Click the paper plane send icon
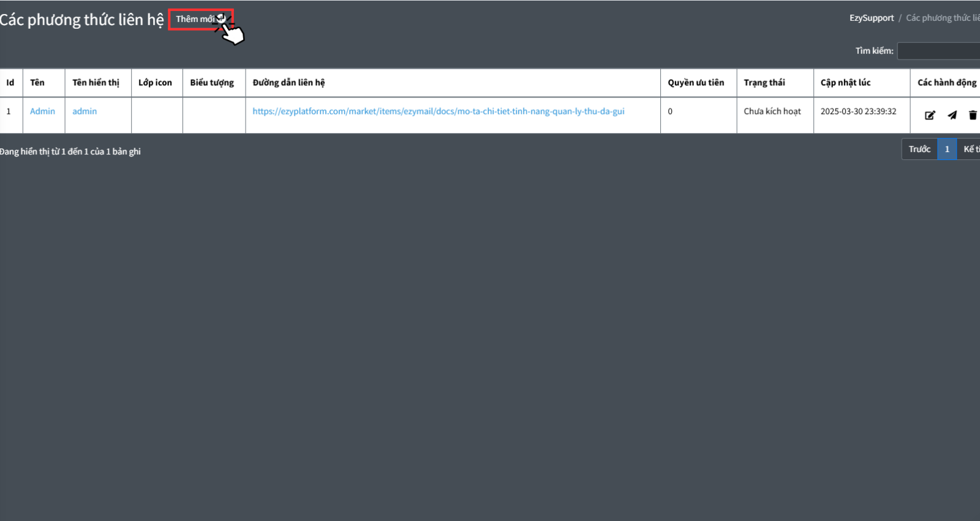 [952, 115]
